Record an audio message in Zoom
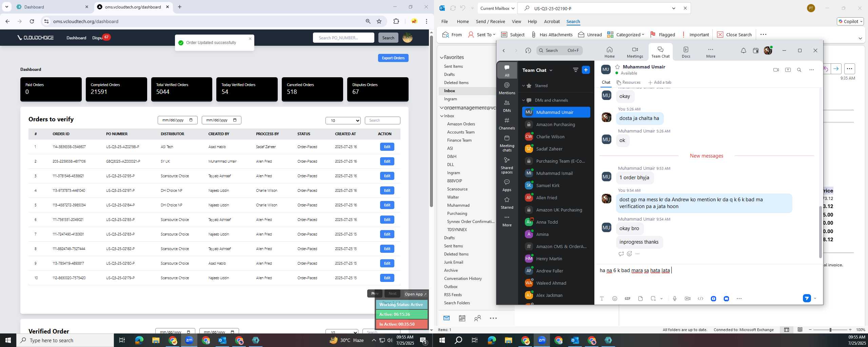The image size is (868, 347). pyautogui.click(x=674, y=299)
